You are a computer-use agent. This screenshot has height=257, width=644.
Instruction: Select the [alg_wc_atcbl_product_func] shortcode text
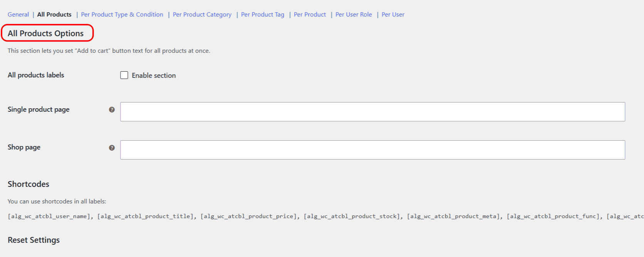click(553, 217)
